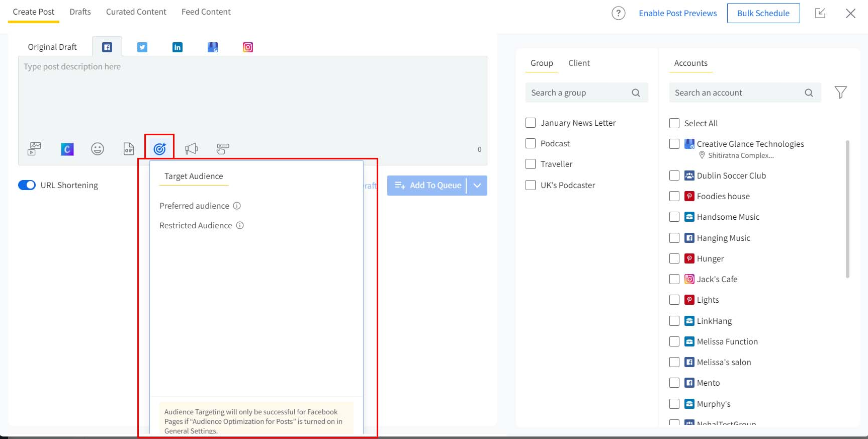The image size is (868, 439).
Task: Select the Dublin Soccer Club checkbox
Action: click(x=674, y=175)
